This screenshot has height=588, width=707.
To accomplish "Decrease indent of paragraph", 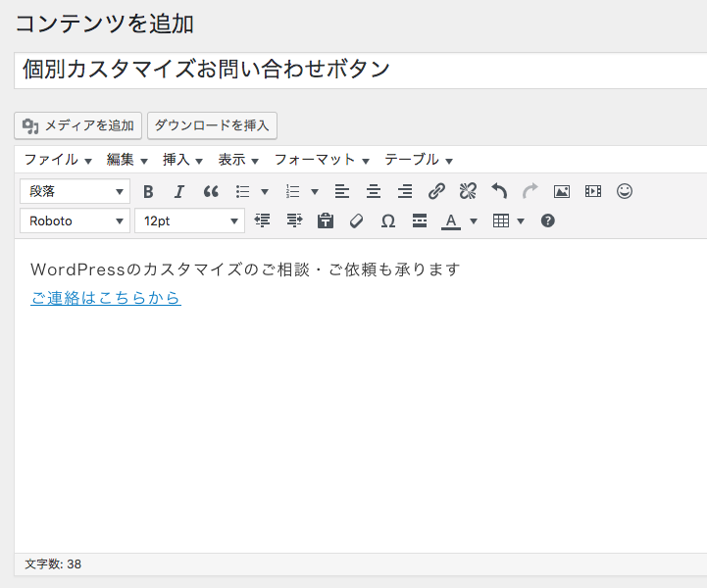I will [263, 220].
